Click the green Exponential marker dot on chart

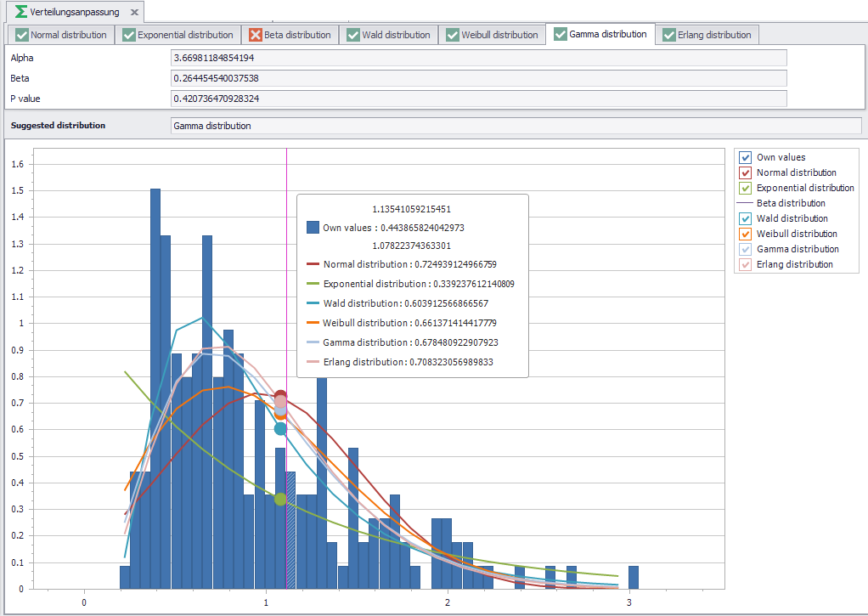[x=280, y=500]
